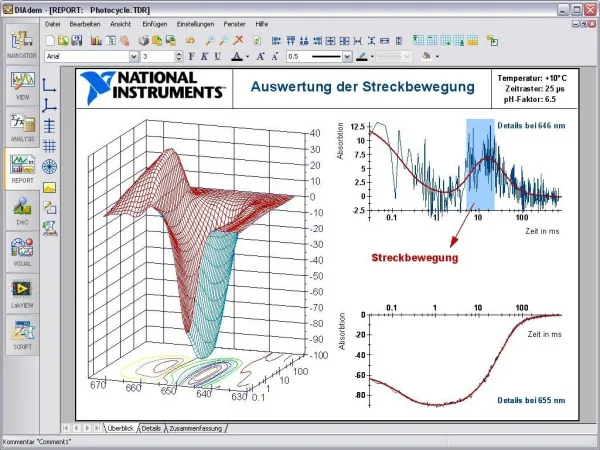Select the DAC panel icon

click(20, 210)
